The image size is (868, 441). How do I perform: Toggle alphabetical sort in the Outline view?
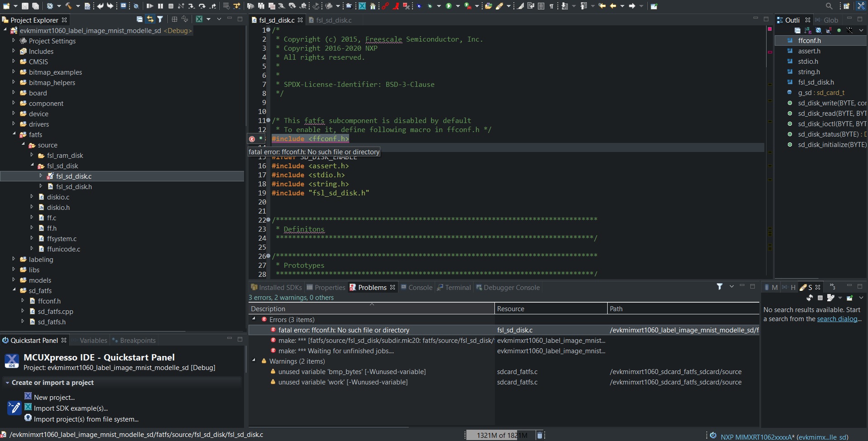(x=807, y=30)
